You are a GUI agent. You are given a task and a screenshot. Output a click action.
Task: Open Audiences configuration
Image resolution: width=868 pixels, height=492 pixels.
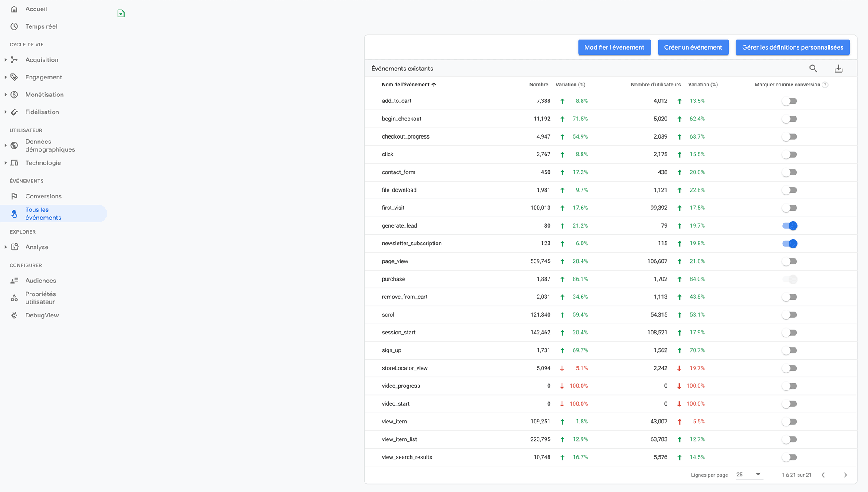[41, 281]
